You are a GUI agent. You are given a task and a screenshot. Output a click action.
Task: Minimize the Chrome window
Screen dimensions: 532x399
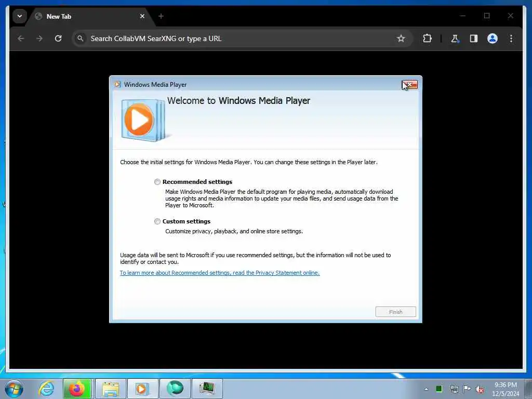tap(463, 16)
